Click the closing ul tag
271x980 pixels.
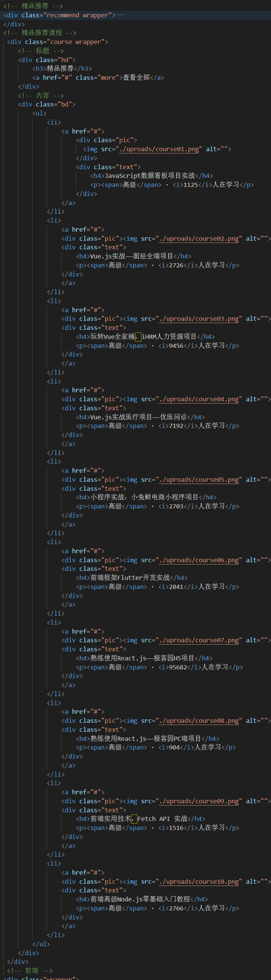click(41, 944)
